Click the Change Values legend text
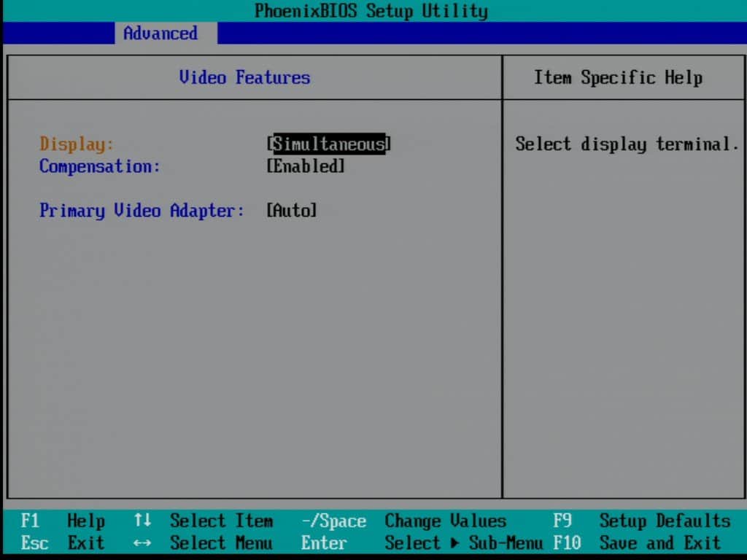Image resolution: width=747 pixels, height=560 pixels. coord(446,521)
